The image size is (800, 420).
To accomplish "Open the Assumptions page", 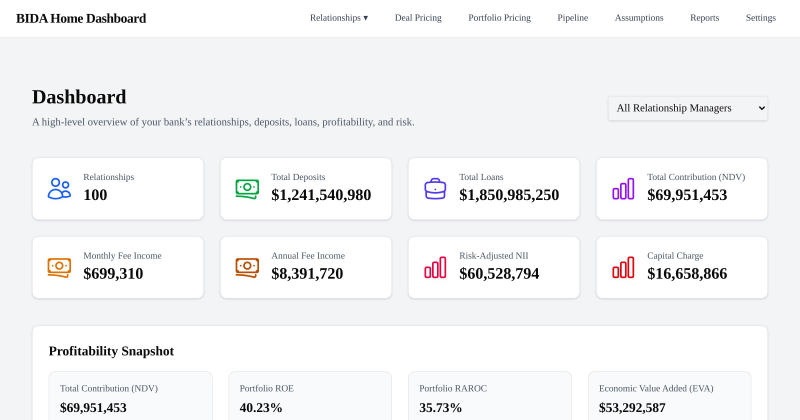I will click(639, 18).
